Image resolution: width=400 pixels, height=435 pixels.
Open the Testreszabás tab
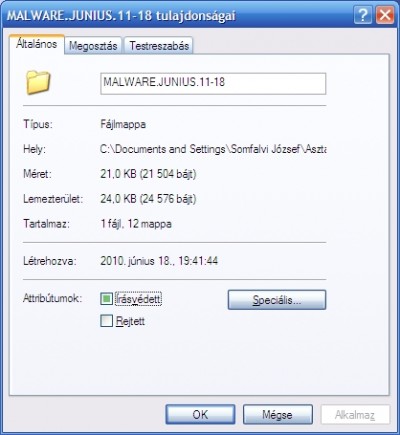pyautogui.click(x=159, y=46)
